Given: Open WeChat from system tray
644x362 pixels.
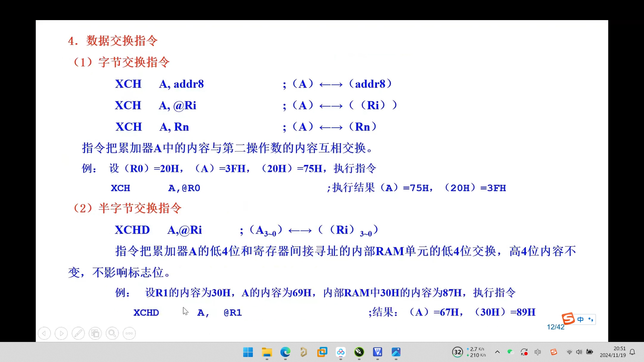Looking at the screenshot, I should coord(511,352).
